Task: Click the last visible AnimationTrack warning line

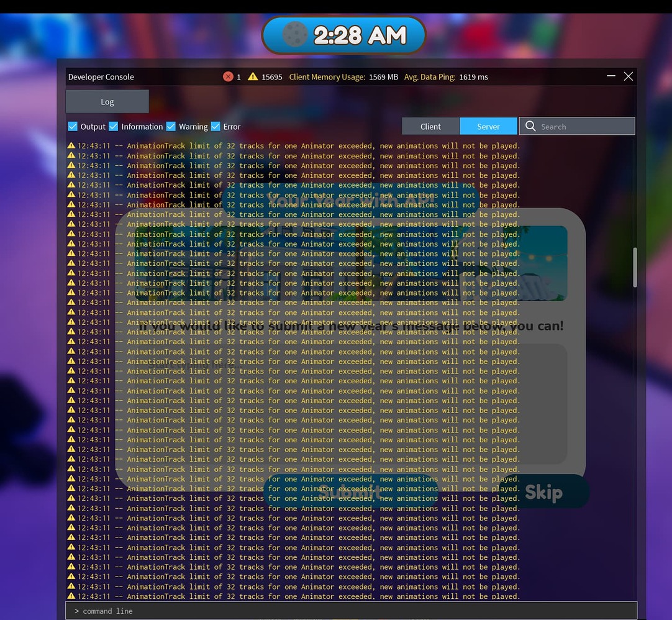Action: 294,596
